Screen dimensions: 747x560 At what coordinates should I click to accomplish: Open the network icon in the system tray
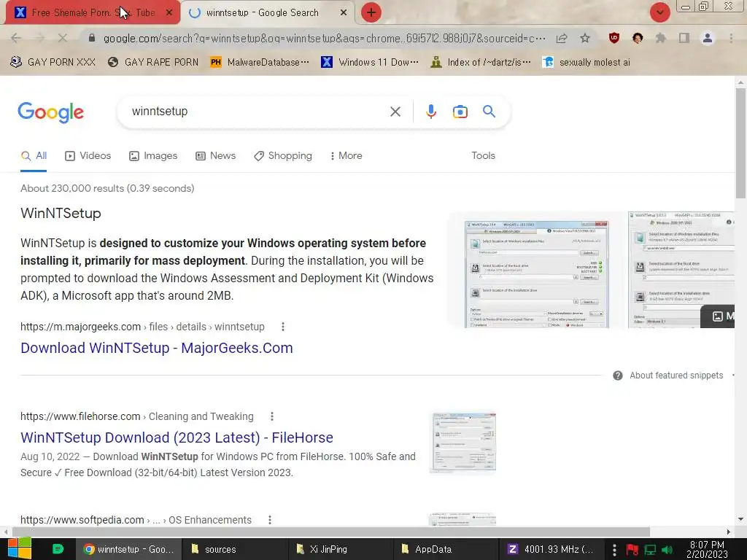click(650, 550)
